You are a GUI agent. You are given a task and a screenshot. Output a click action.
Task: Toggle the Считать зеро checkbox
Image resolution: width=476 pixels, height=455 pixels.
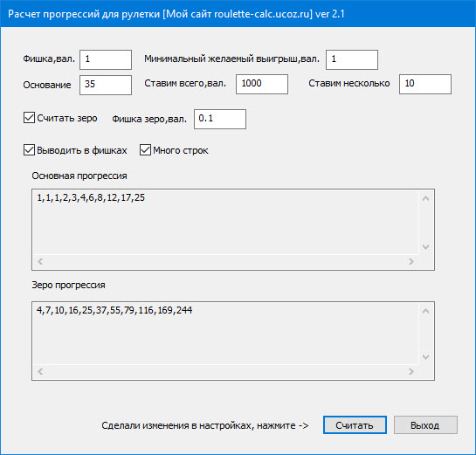click(29, 118)
